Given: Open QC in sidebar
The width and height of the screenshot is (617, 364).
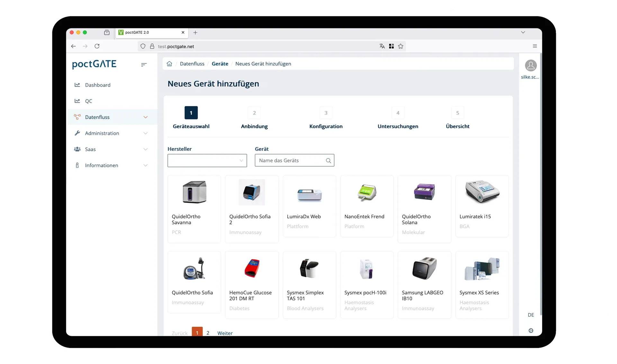Looking at the screenshot, I should click(x=112, y=101).
